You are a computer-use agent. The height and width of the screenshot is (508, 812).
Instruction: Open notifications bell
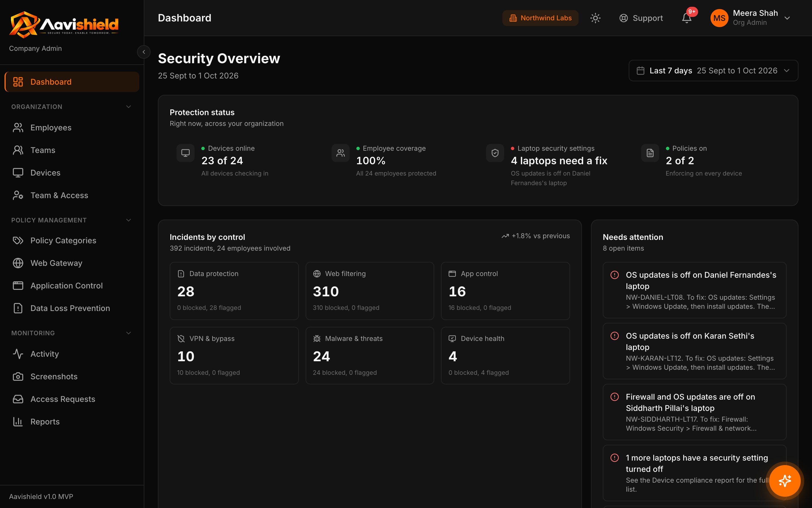tap(687, 18)
